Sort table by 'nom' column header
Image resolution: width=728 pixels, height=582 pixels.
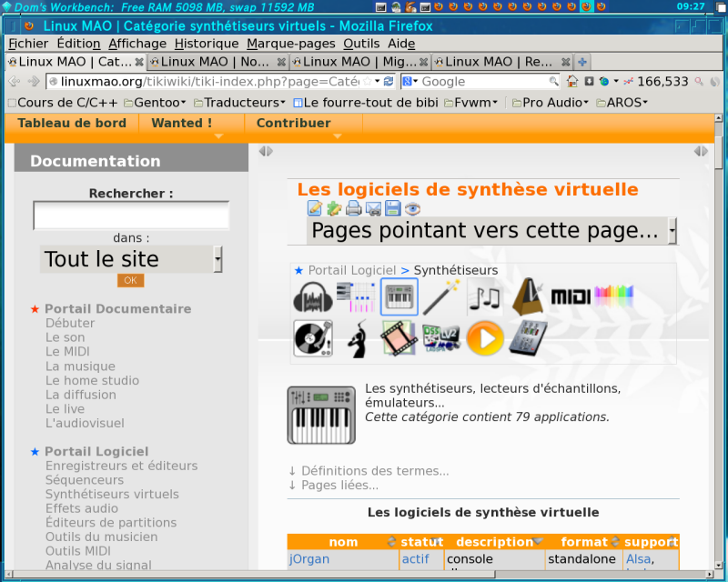[343, 542]
